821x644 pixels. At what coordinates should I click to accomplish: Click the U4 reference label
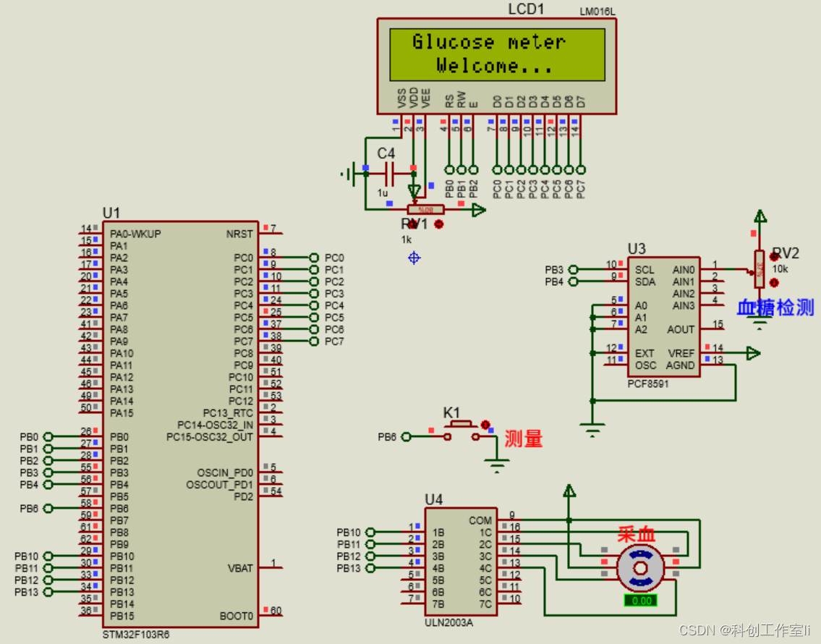tap(434, 500)
